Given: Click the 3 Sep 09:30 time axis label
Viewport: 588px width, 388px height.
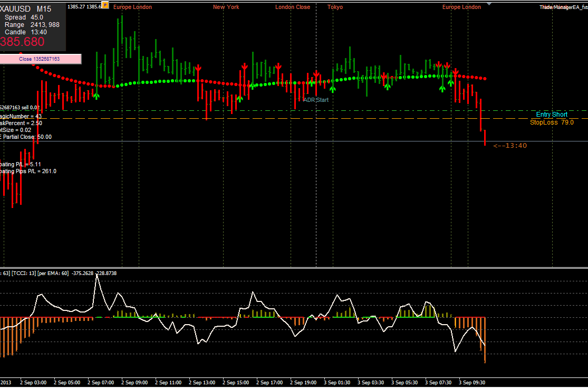Looking at the screenshot, I should [x=472, y=383].
